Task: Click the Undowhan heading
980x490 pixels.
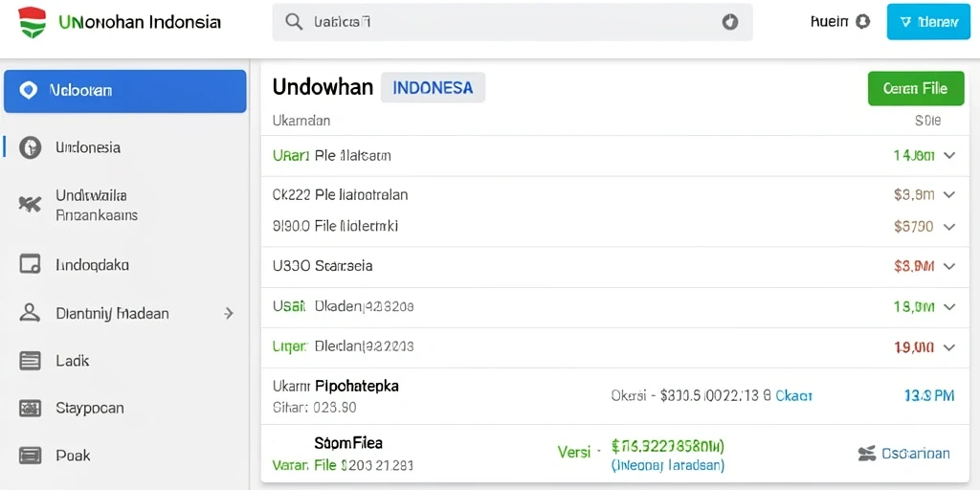Action: (323, 87)
